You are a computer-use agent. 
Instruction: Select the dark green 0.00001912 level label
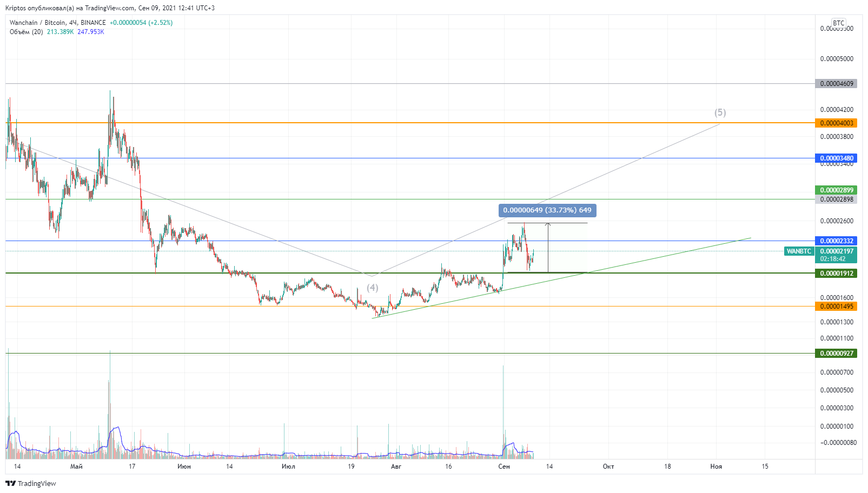836,274
